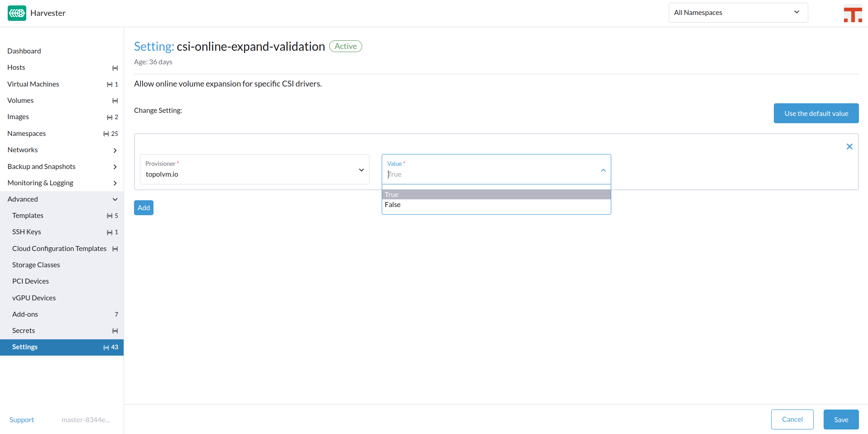Click inside the Value search input
Screen dimensions: 868x434
point(489,174)
